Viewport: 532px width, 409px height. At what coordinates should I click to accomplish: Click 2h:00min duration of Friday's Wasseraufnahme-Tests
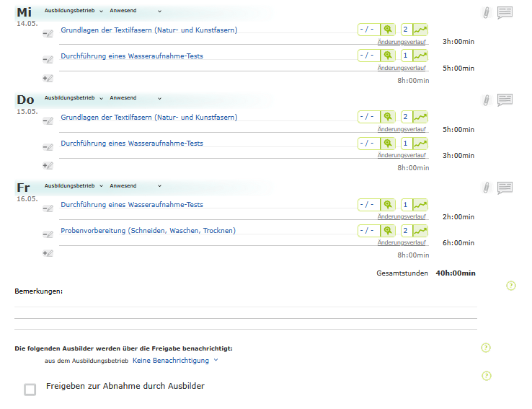pyautogui.click(x=458, y=217)
